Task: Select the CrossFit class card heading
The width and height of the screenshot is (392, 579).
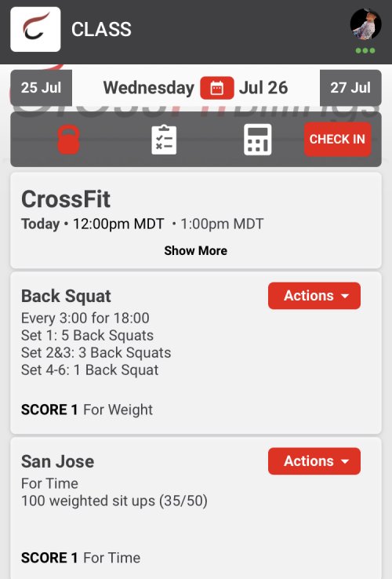Action: click(x=66, y=199)
